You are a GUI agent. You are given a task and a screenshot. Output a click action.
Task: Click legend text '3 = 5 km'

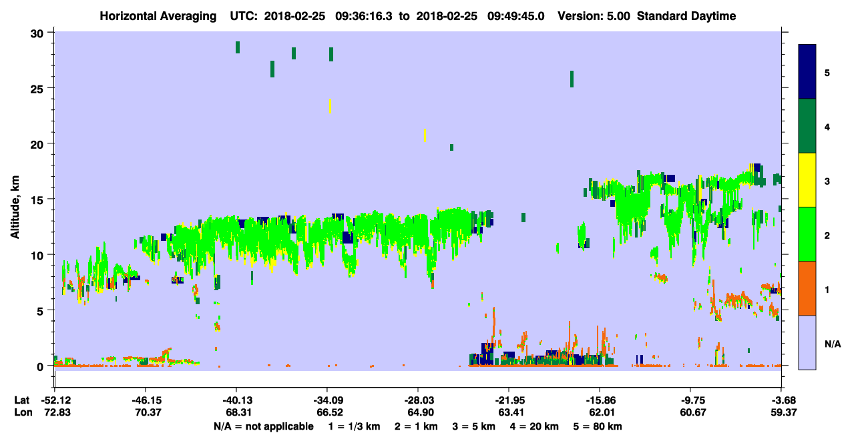(473, 426)
